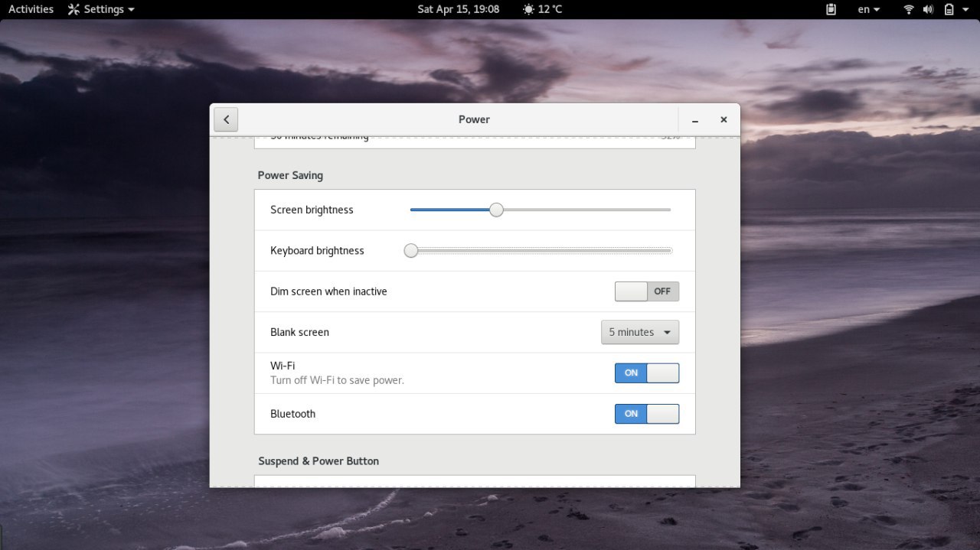Open the Settings app menu in top bar
The image size is (980, 550).
coord(101,9)
